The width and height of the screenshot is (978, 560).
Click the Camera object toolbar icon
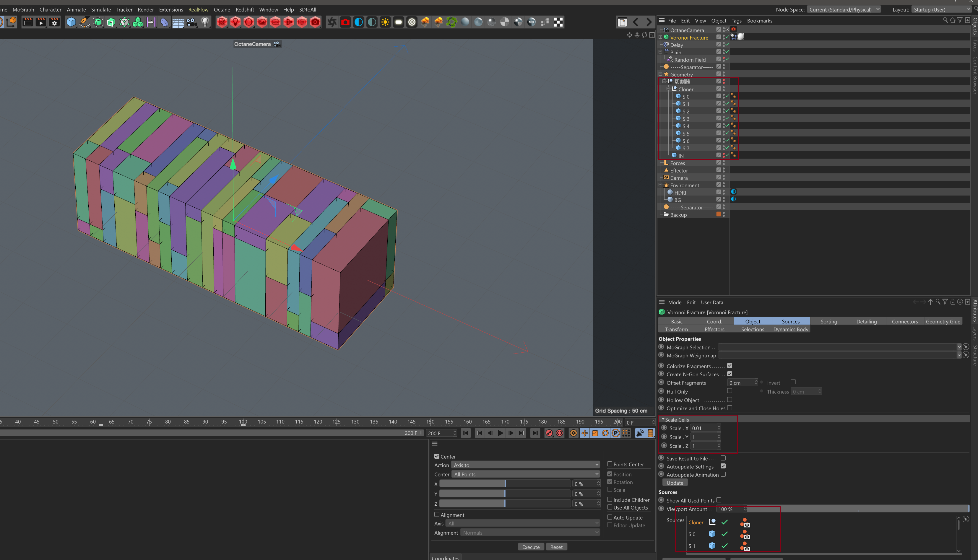[191, 22]
